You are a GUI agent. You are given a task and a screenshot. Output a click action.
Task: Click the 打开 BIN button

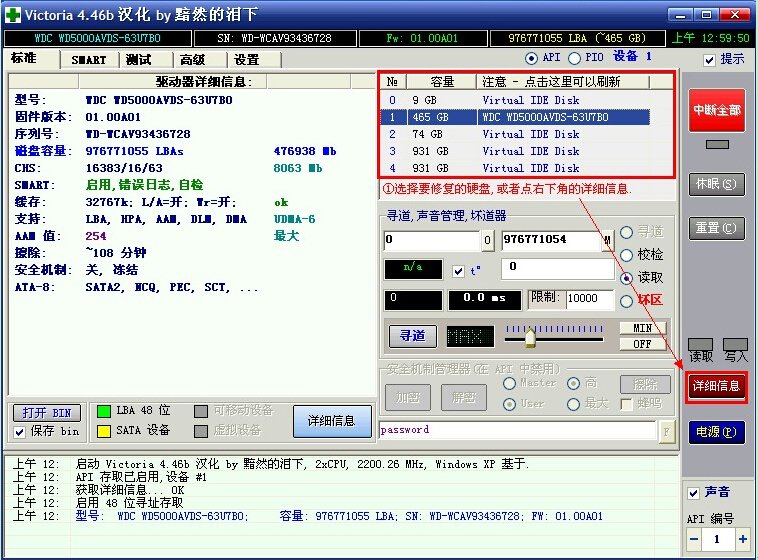click(47, 413)
